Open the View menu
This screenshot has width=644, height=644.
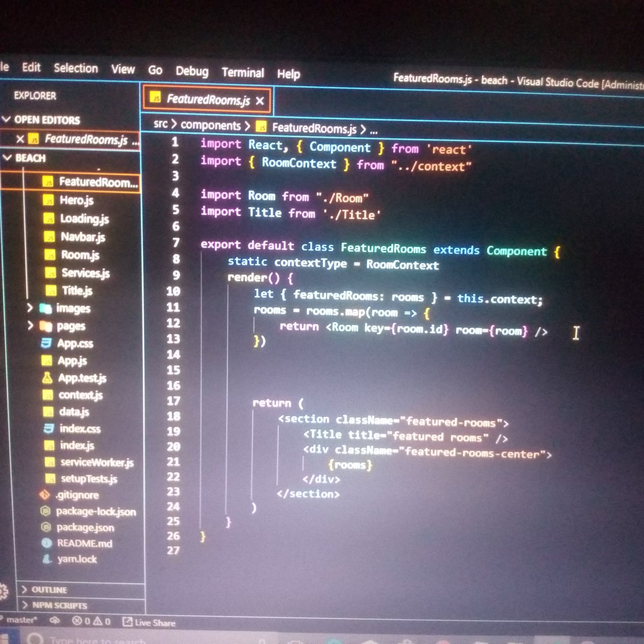[x=123, y=69]
